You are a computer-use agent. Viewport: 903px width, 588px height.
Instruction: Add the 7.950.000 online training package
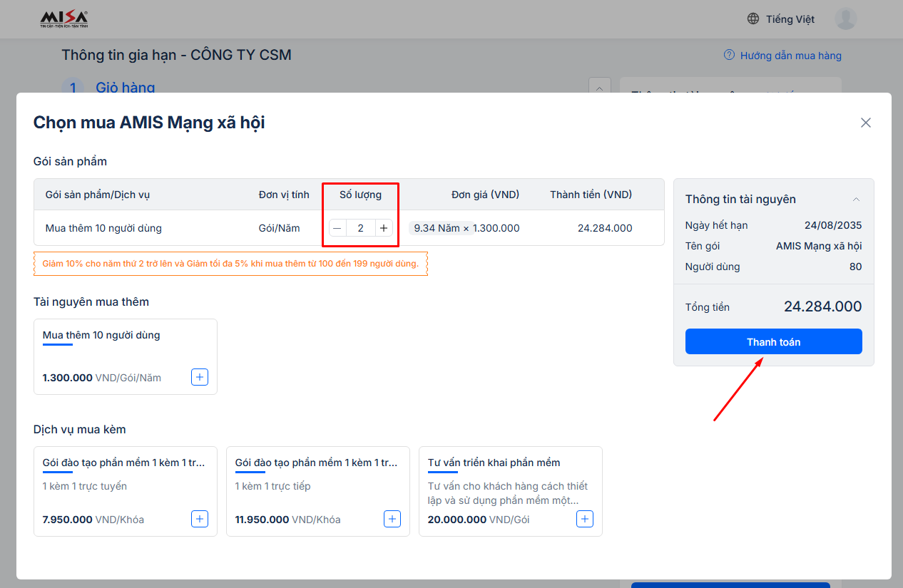pos(200,519)
